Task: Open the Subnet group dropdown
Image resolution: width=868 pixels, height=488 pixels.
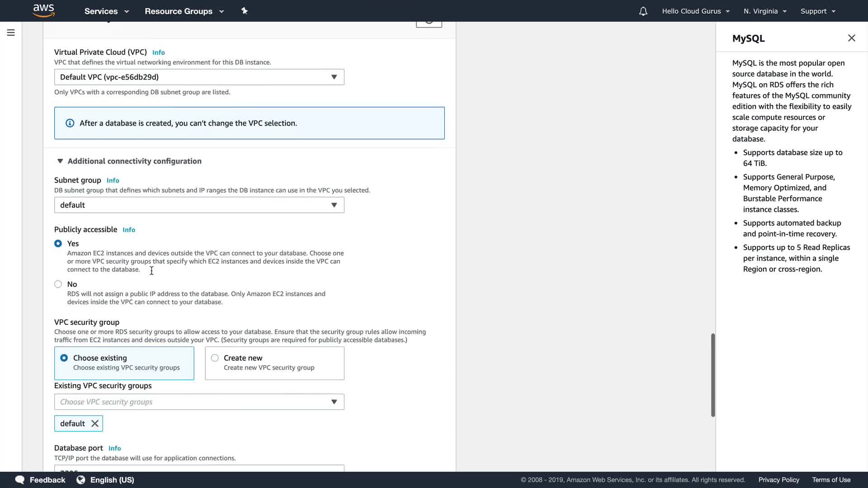Action: pos(199,205)
